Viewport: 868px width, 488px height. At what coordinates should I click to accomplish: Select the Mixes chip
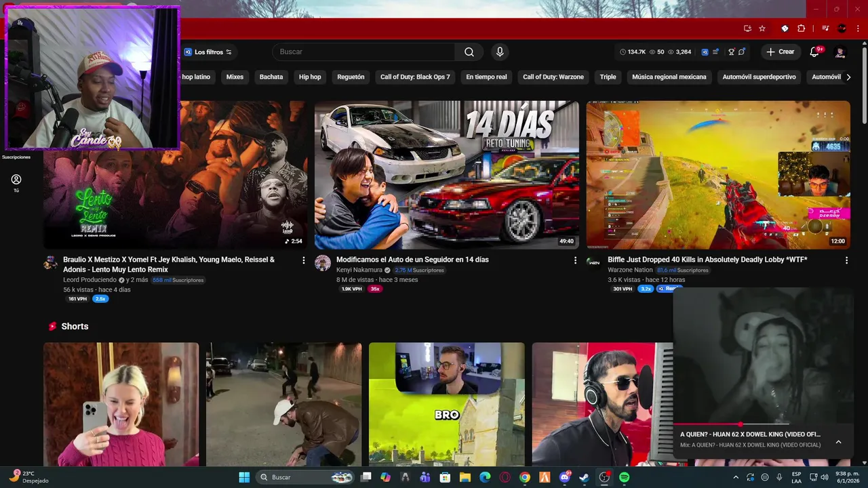[235, 77]
